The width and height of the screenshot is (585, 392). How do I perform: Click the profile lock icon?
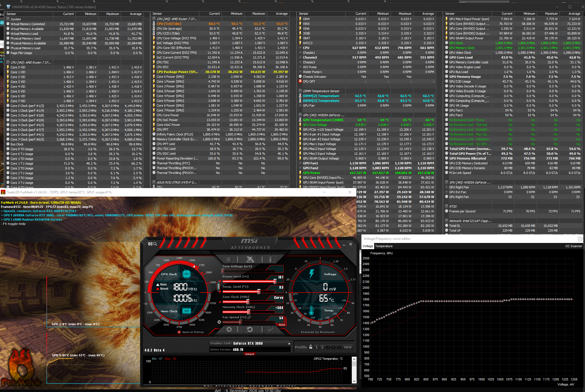pos(311,347)
